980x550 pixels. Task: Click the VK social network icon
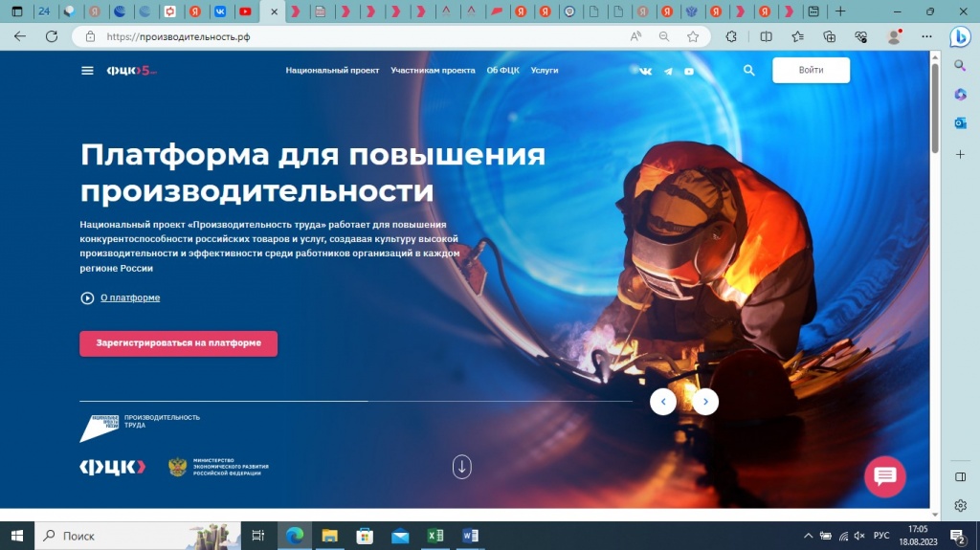point(646,71)
